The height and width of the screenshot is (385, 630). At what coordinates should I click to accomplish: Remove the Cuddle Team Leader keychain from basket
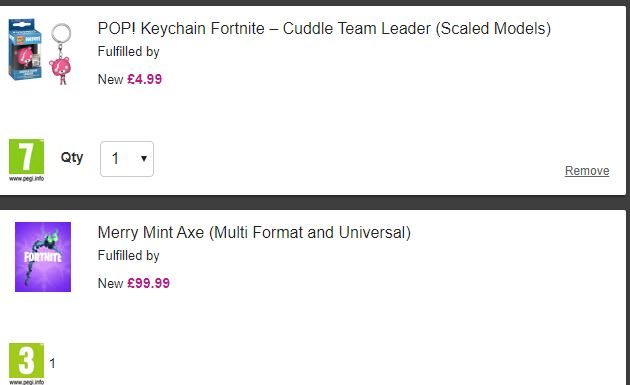coord(587,171)
